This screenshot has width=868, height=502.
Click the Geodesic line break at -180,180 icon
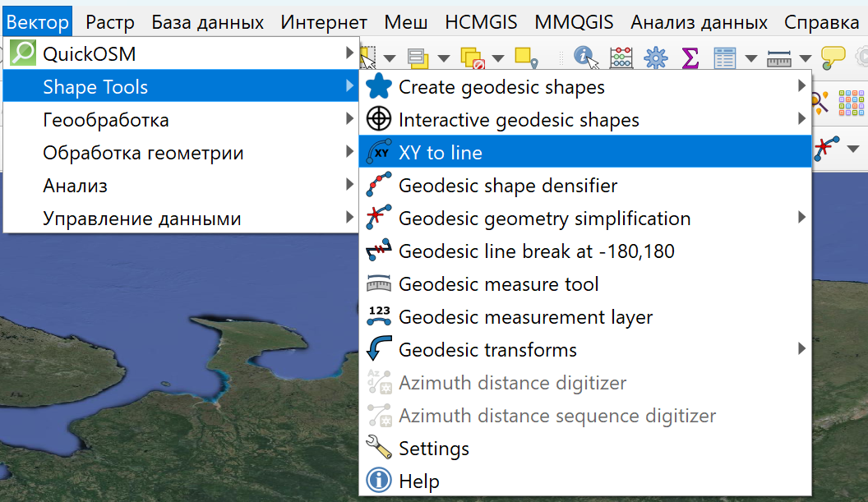(x=379, y=250)
